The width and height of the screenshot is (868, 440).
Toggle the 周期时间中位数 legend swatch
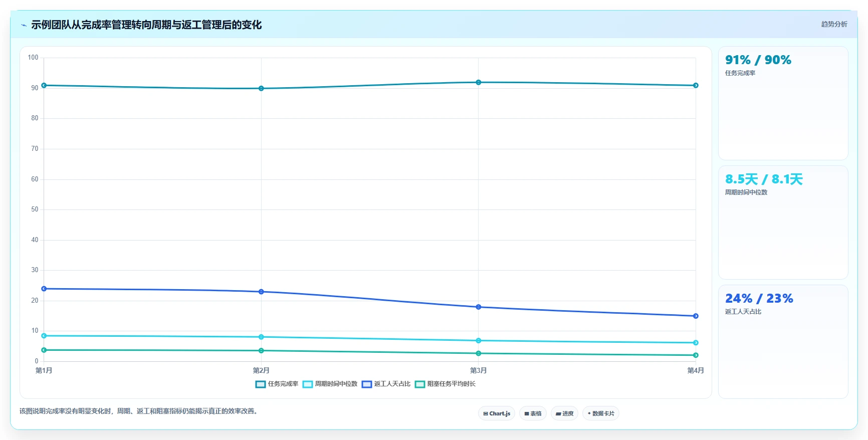tap(308, 384)
